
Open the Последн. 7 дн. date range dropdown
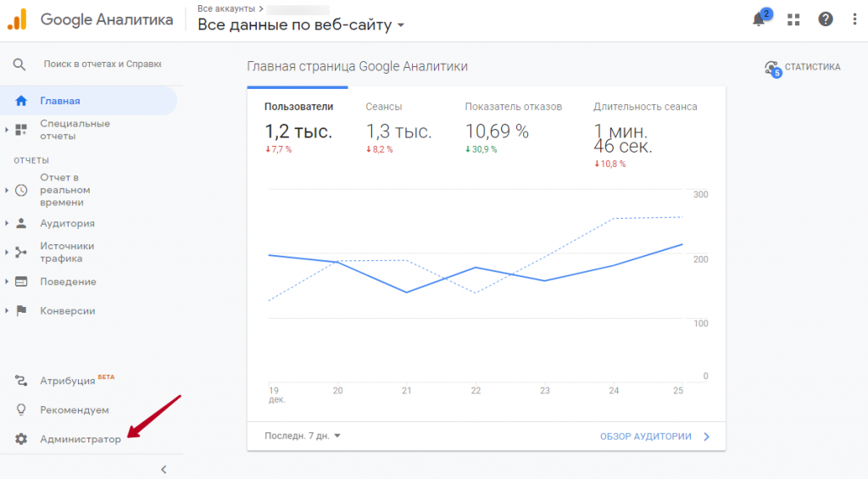[303, 436]
